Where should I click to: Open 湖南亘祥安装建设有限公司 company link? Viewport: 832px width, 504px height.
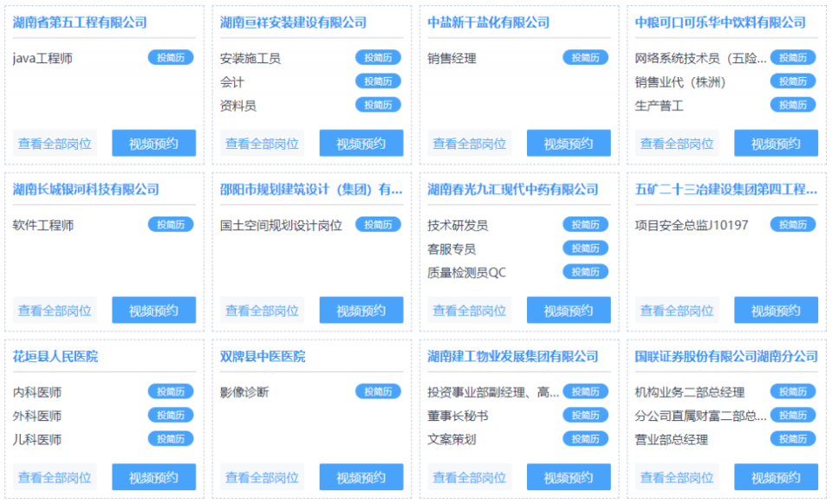(x=293, y=23)
